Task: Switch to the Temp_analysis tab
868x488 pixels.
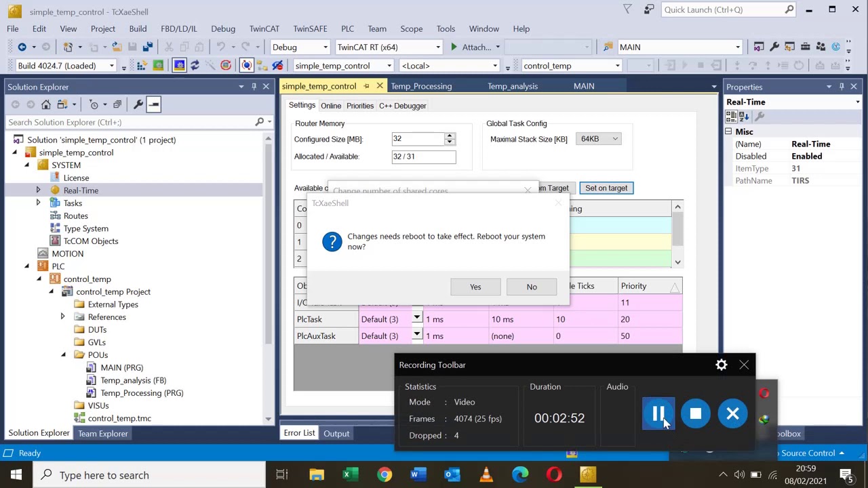Action: 513,86
